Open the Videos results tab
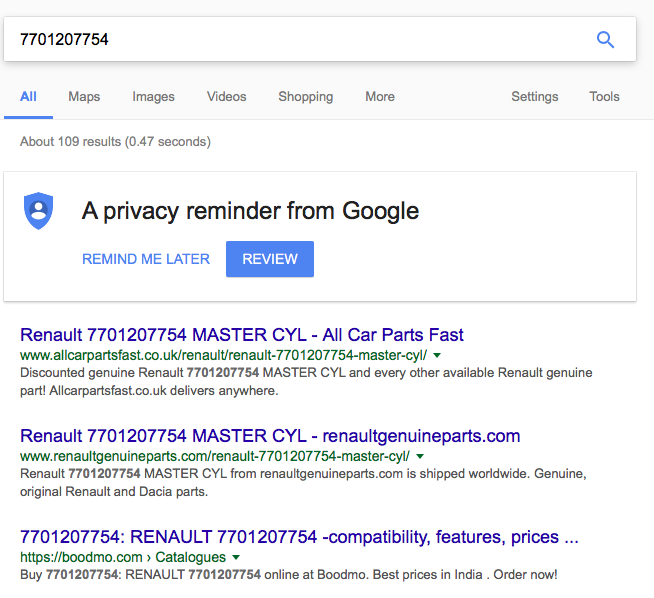 [x=226, y=97]
